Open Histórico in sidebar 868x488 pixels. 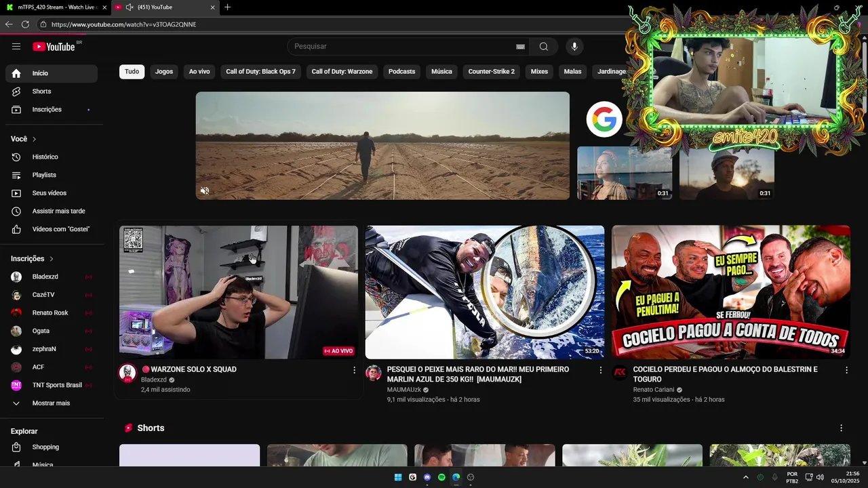[x=52, y=157]
